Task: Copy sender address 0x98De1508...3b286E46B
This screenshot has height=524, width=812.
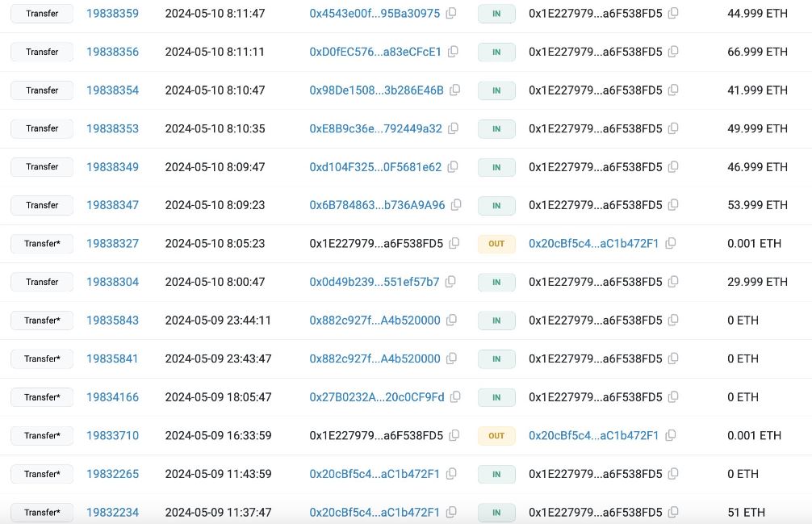Action: click(454, 90)
